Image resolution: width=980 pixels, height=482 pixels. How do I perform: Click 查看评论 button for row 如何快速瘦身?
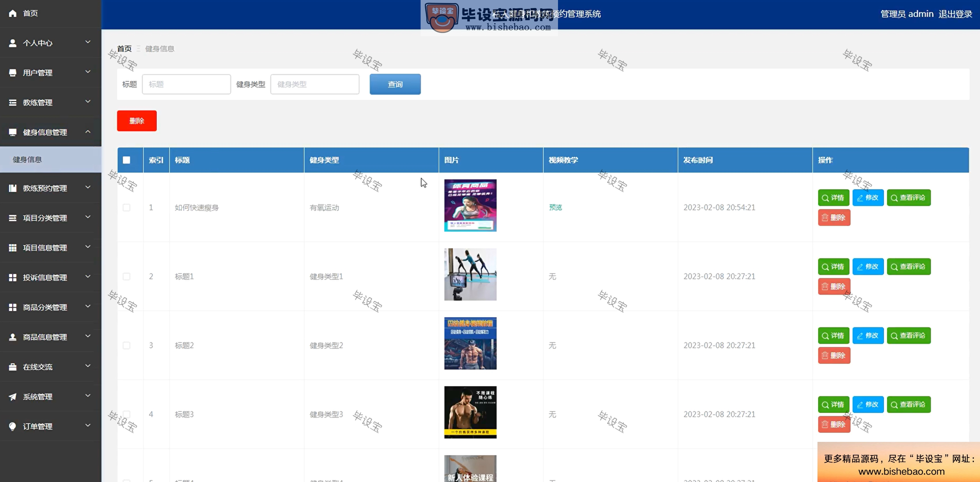(909, 198)
